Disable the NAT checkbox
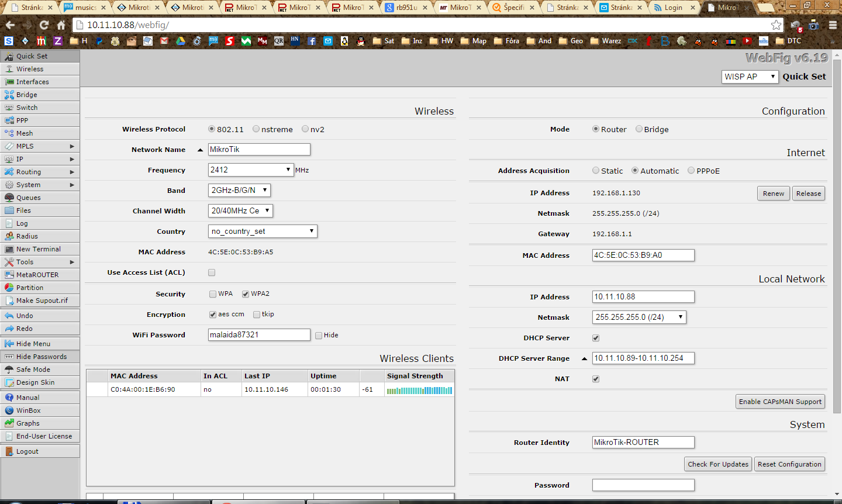The height and width of the screenshot is (504, 842). coord(596,378)
